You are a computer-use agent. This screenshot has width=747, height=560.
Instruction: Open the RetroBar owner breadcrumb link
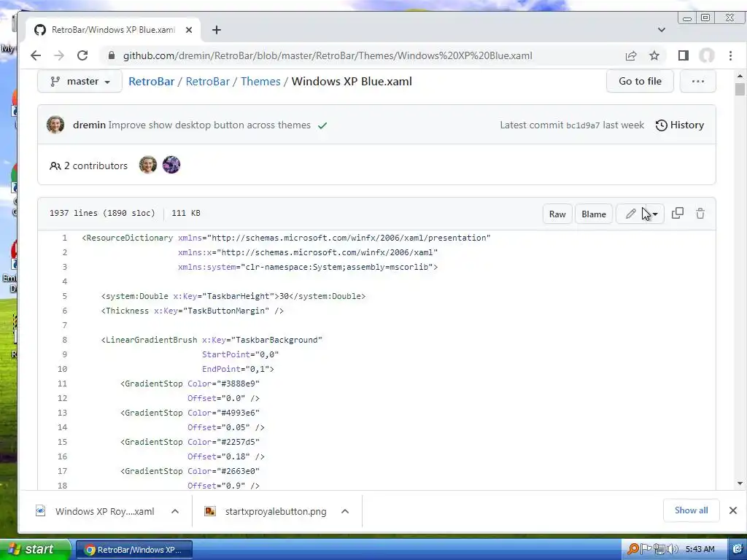coord(152,82)
